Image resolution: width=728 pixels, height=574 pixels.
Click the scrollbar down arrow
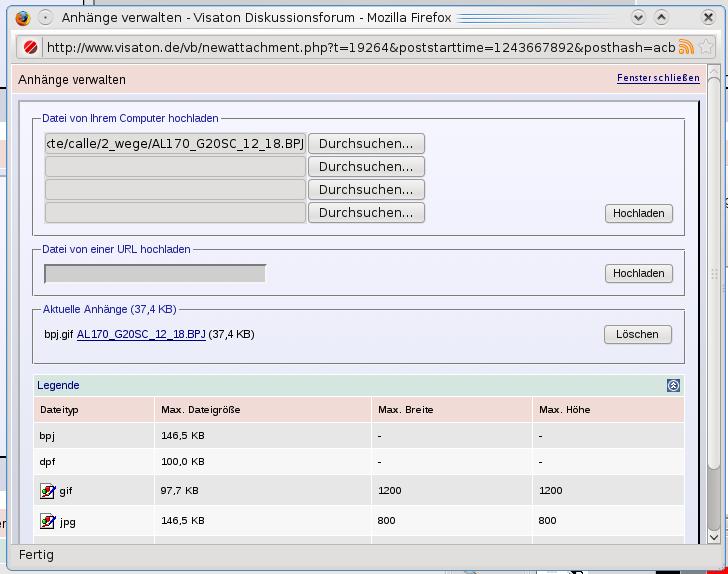713,536
